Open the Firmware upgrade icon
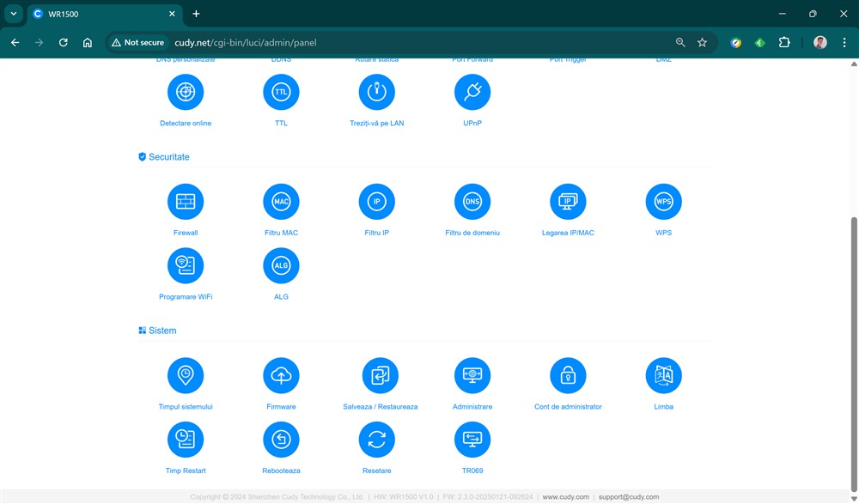This screenshot has width=859, height=504. 281,375
